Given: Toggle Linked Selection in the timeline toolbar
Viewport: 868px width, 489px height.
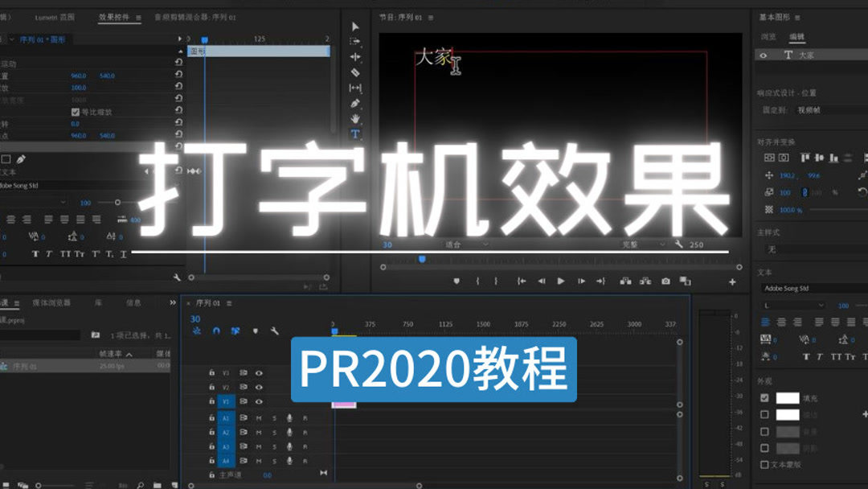Looking at the screenshot, I should click(235, 330).
